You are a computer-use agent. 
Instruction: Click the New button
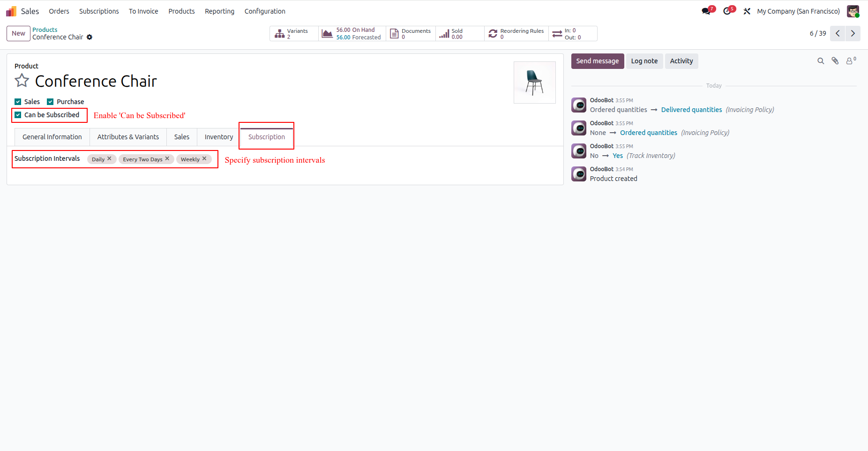pos(18,33)
